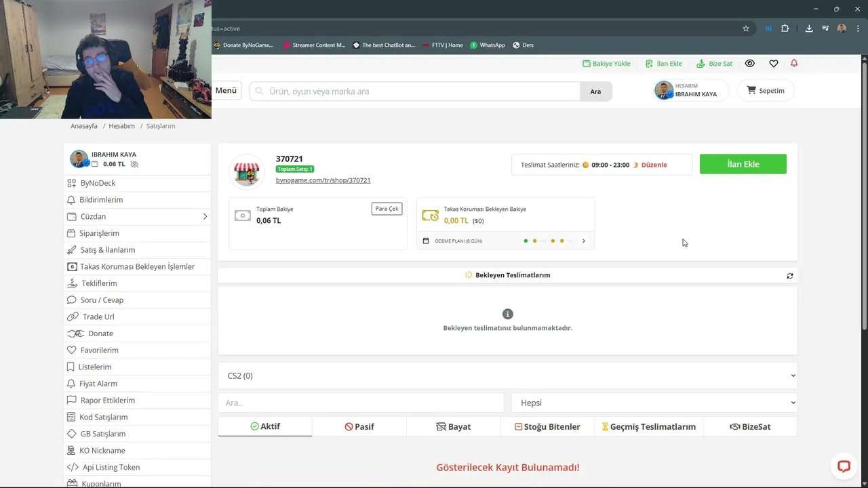Open Fiyat Alarm sidebar item

(137, 384)
